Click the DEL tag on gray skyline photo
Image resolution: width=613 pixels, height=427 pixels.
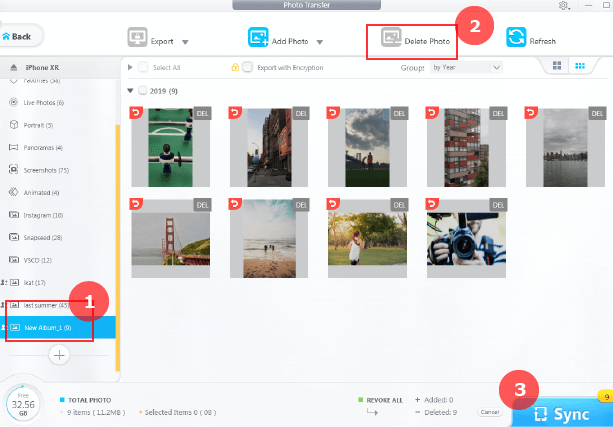597,114
